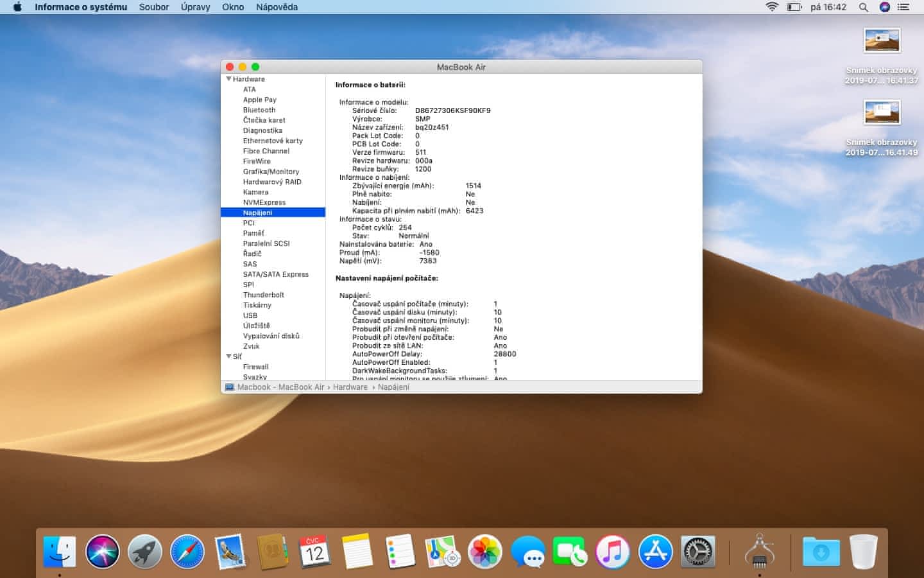The image size is (924, 578).
Task: Open Siri from the Dock
Action: click(x=103, y=552)
